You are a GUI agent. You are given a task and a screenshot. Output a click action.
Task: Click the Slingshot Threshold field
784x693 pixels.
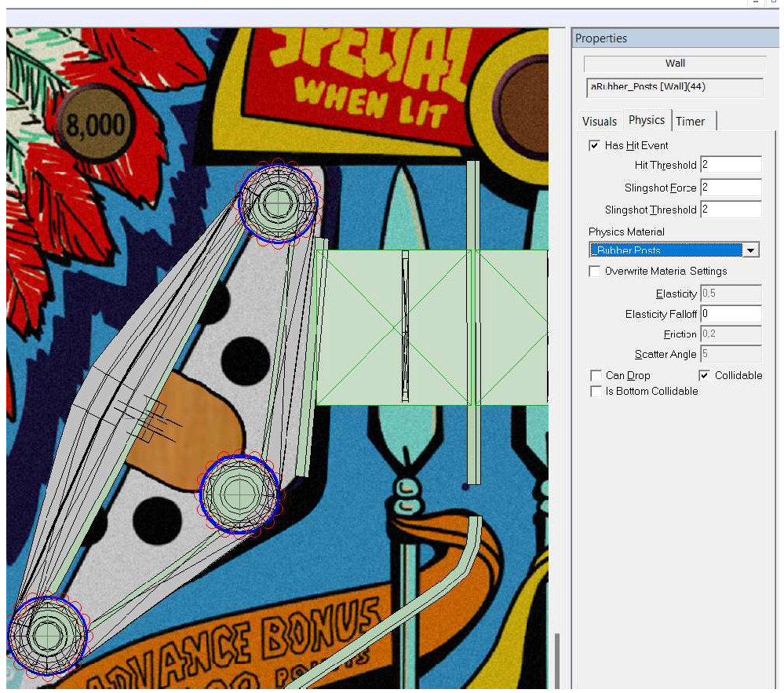point(731,210)
